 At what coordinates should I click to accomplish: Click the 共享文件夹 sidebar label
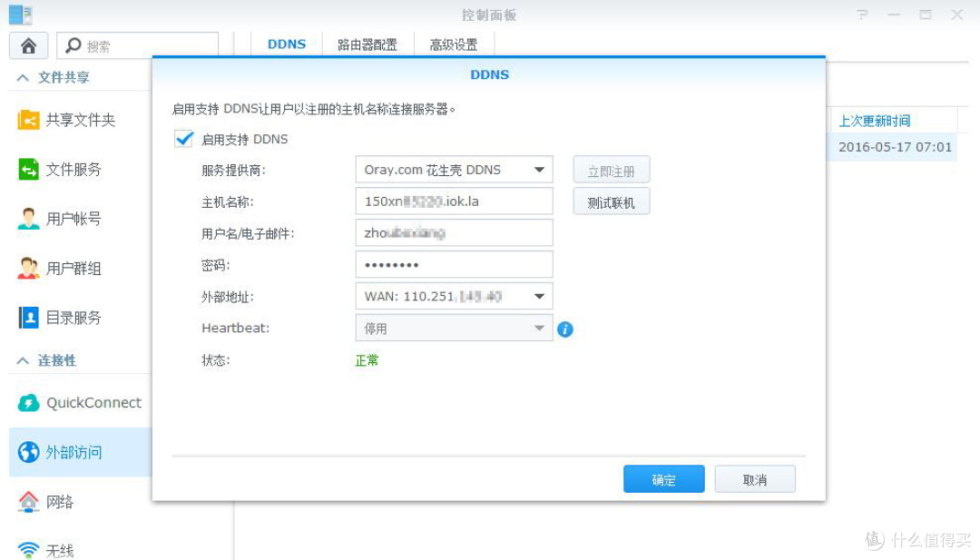click(81, 120)
